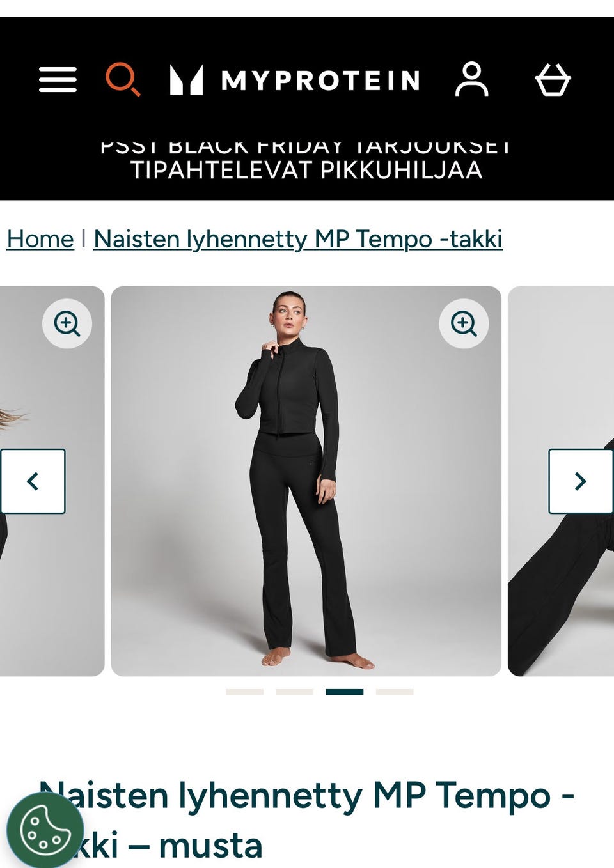This screenshot has height=868, width=614.
Task: Go to Home breadcrumb link
Action: pyautogui.click(x=40, y=239)
